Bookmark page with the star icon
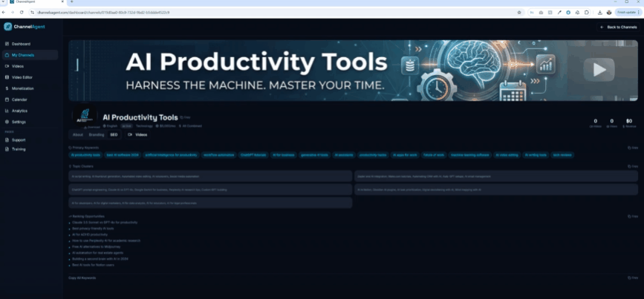The image size is (644, 299). [x=519, y=13]
